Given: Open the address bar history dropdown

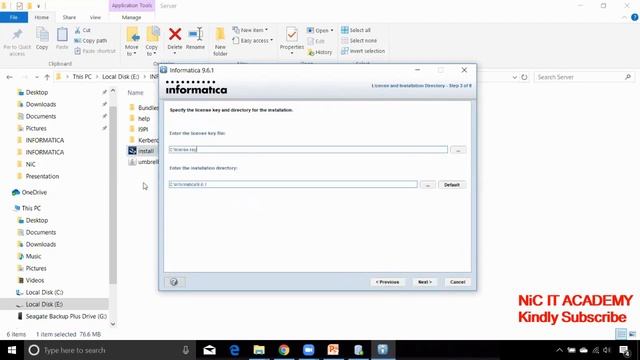Looking at the screenshot, I should pos(514,77).
